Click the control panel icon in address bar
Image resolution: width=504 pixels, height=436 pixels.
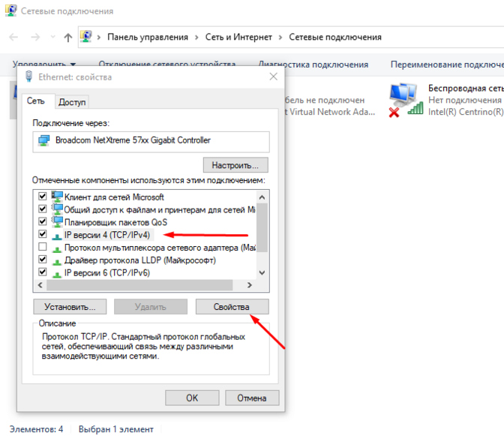[86, 37]
